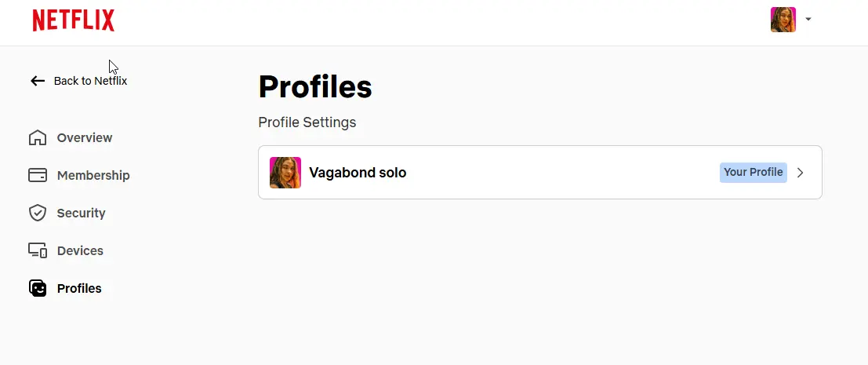Click the Membership card icon
Viewport: 868px width, 365px height.
[x=38, y=175]
